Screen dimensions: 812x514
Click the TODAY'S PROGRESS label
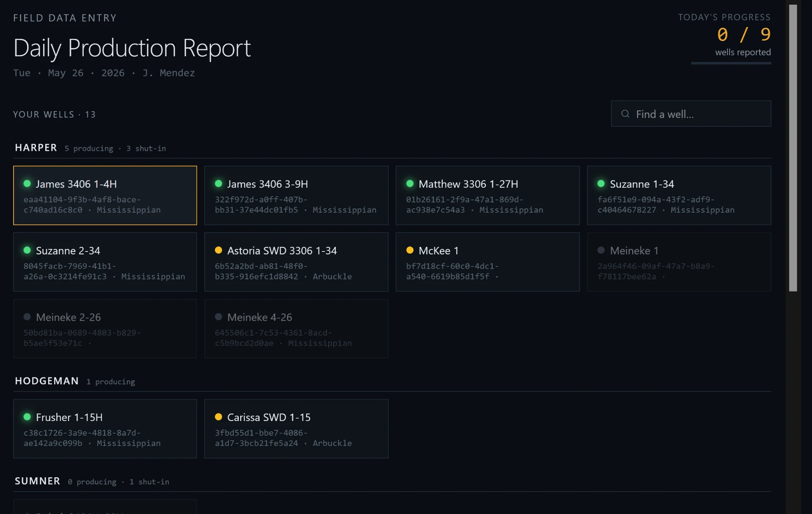[x=724, y=17]
